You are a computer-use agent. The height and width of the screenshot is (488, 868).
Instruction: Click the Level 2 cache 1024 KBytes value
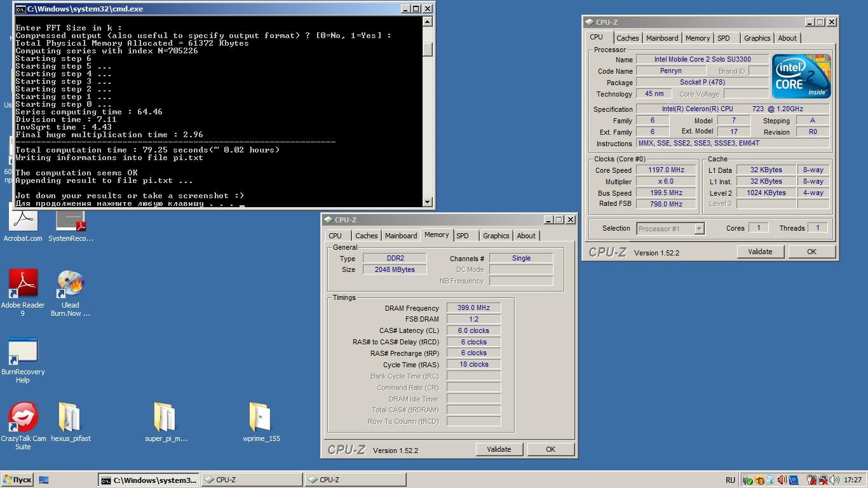(766, 193)
